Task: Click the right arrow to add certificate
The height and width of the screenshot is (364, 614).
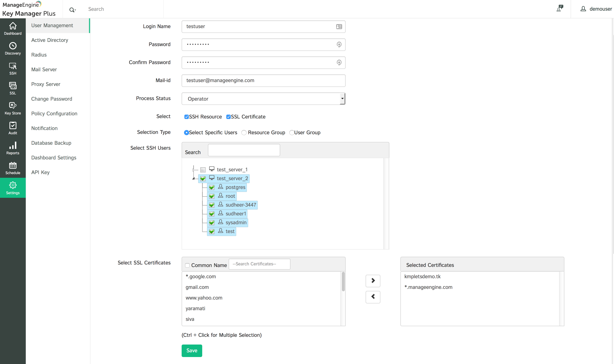Action: 373,281
